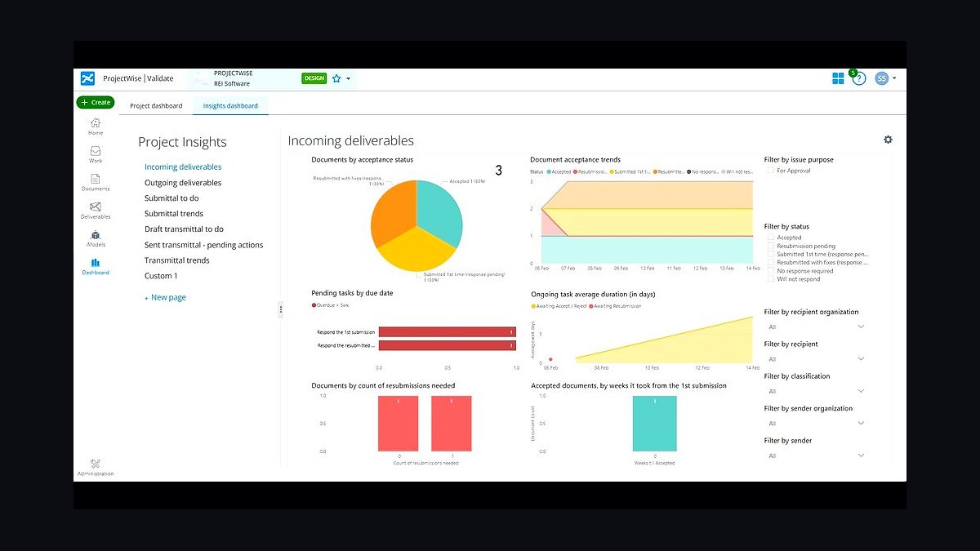Open the Filter by recipient dropdown
The width and height of the screenshot is (980, 551).
coord(816,358)
